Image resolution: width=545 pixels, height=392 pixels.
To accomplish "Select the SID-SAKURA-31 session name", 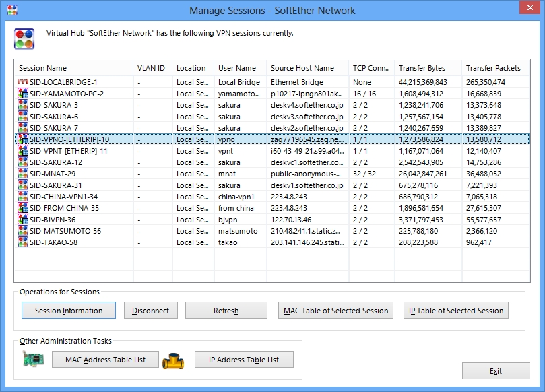I will pyautogui.click(x=56, y=186).
